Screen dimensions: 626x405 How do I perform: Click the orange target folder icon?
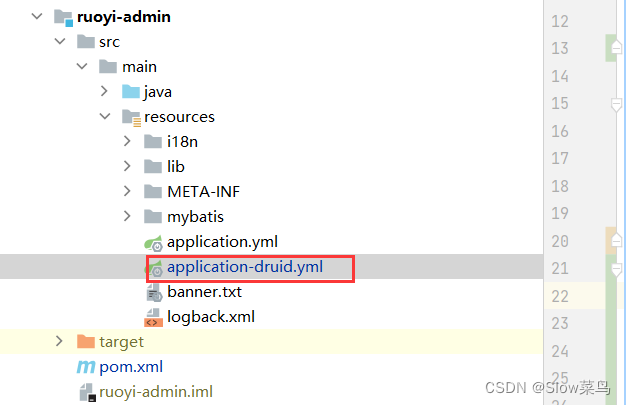click(86, 341)
